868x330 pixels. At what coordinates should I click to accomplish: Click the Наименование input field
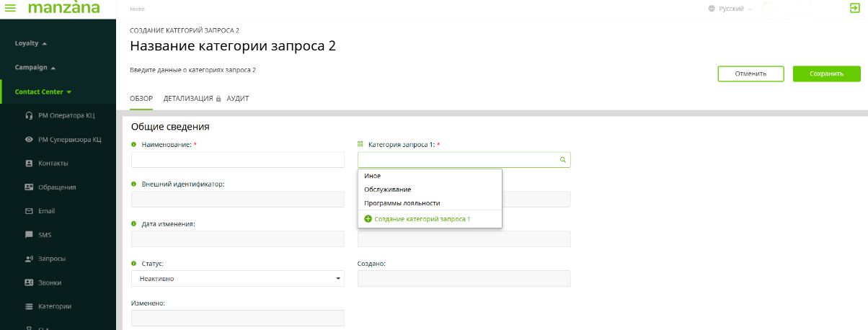[237, 160]
